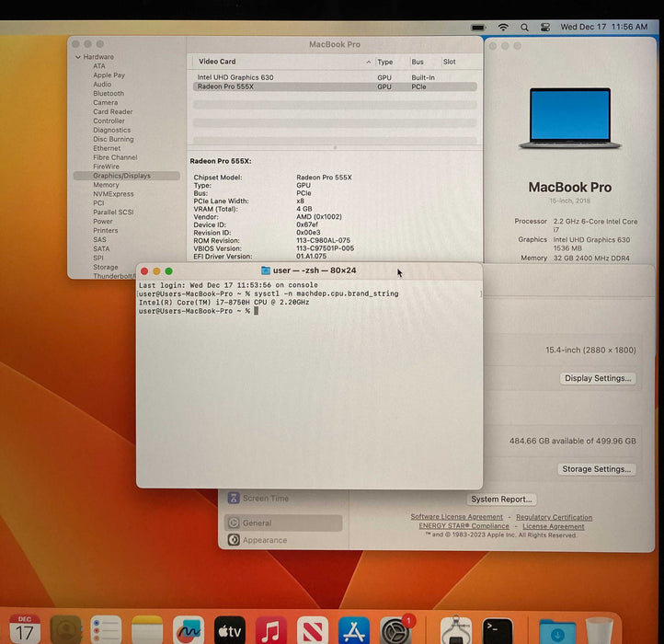Select General in Settings sidebar

[283, 523]
